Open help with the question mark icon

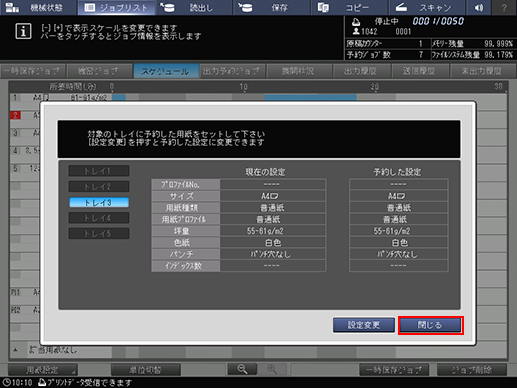(x=504, y=7)
